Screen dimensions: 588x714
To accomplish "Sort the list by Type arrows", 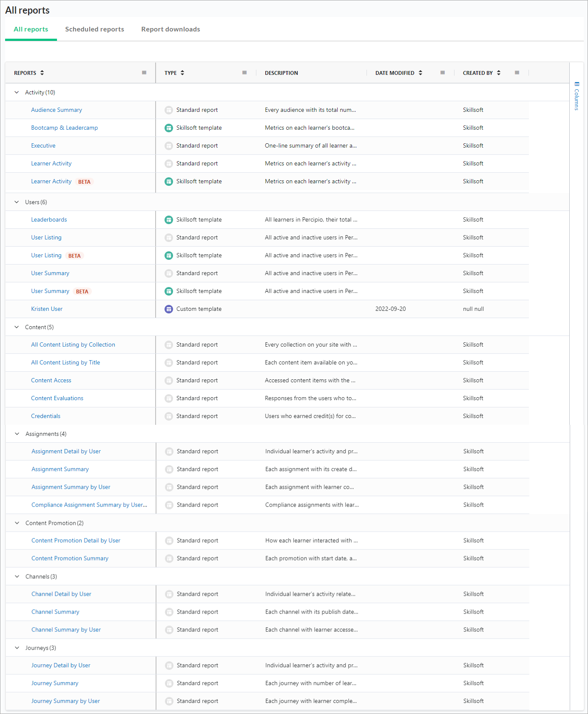I will [x=182, y=73].
